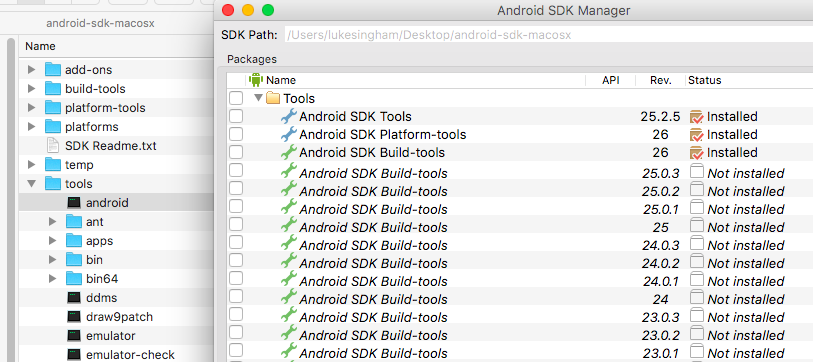Expand the ant folder in Finder
The height and width of the screenshot is (362, 813).
pos(52,222)
